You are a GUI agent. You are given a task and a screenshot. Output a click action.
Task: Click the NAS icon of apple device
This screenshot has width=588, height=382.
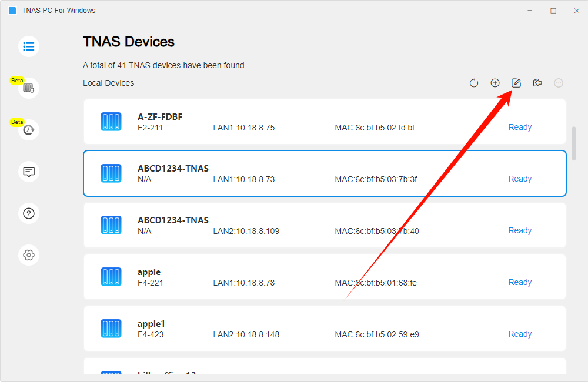(x=111, y=277)
